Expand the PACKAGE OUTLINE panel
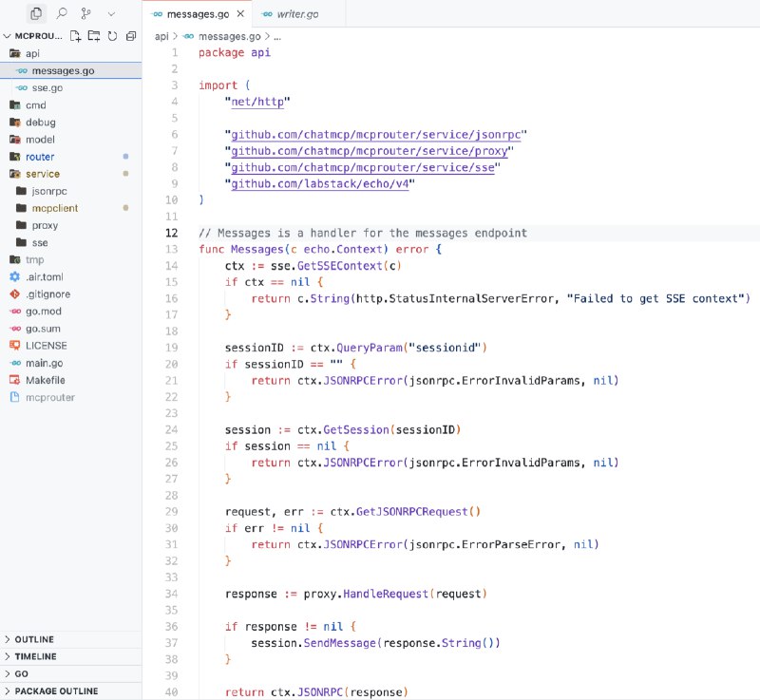Image resolution: width=760 pixels, height=700 pixels. [70, 691]
